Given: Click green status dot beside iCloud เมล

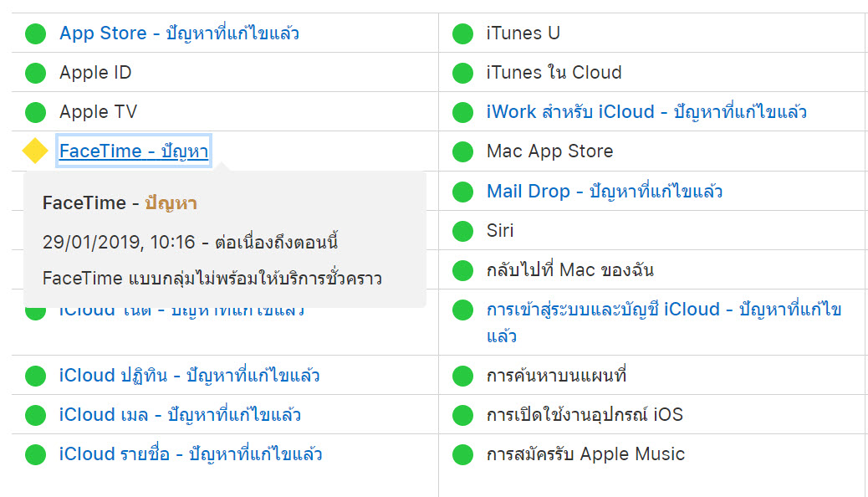Looking at the screenshot, I should [x=35, y=415].
